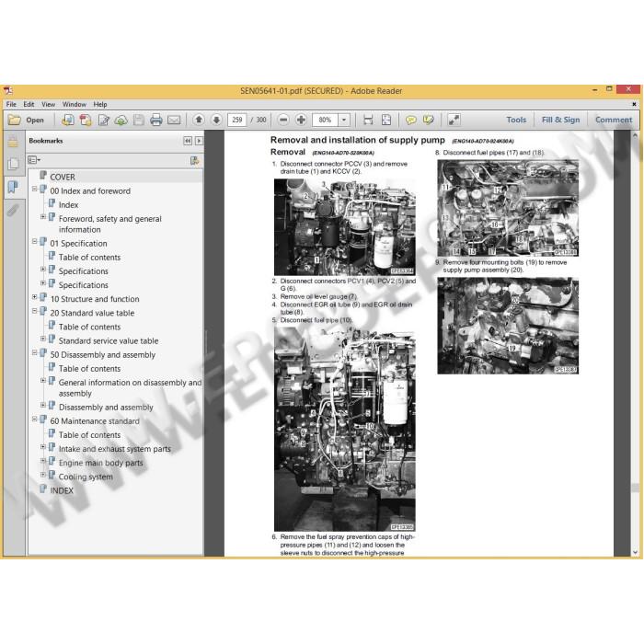
Task: Click the page number input field
Action: pyautogui.click(x=237, y=120)
